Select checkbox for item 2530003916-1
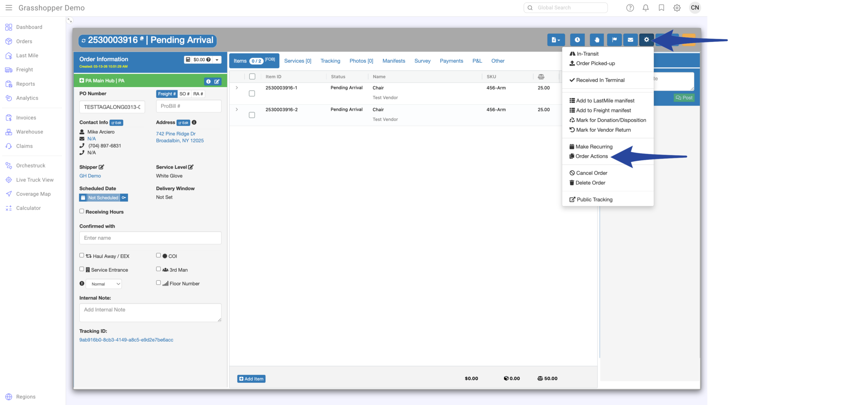Image resolution: width=868 pixels, height=405 pixels. pyautogui.click(x=252, y=93)
